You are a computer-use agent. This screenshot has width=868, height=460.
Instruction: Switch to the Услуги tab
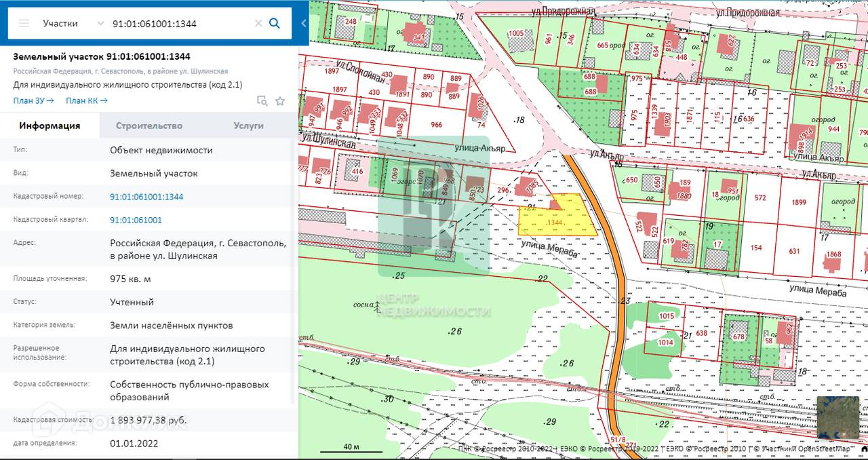pos(248,126)
